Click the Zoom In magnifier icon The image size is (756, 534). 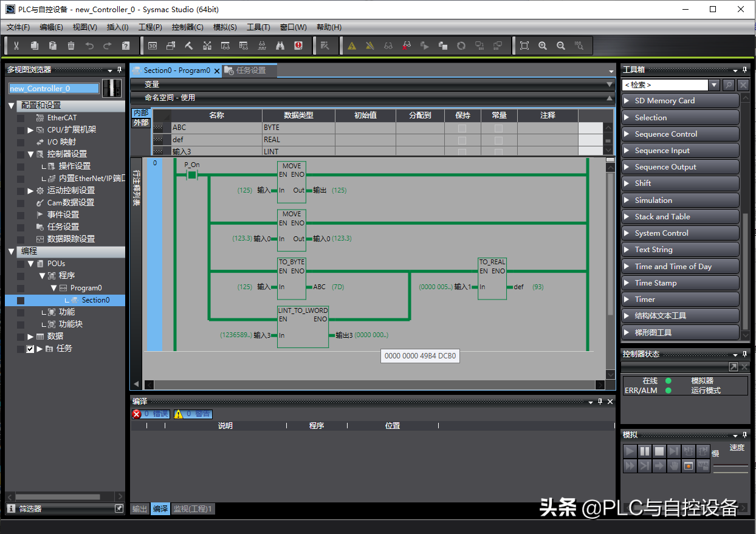click(x=543, y=46)
